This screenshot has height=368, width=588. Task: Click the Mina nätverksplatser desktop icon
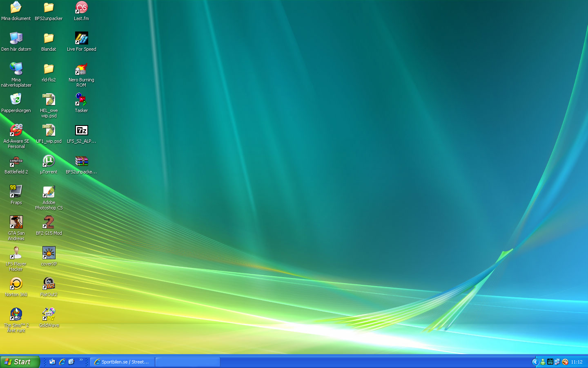(x=16, y=75)
